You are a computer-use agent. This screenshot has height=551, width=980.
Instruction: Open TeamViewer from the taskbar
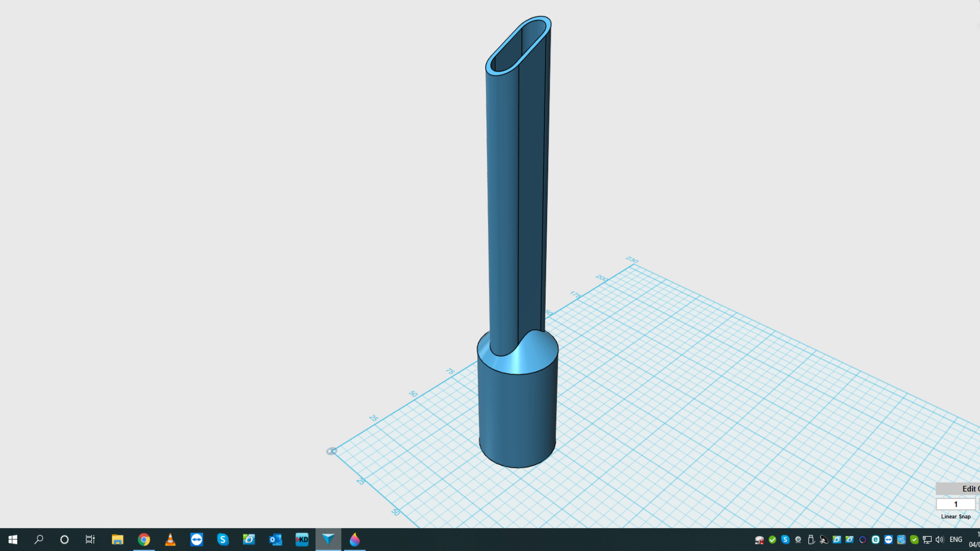point(197,539)
